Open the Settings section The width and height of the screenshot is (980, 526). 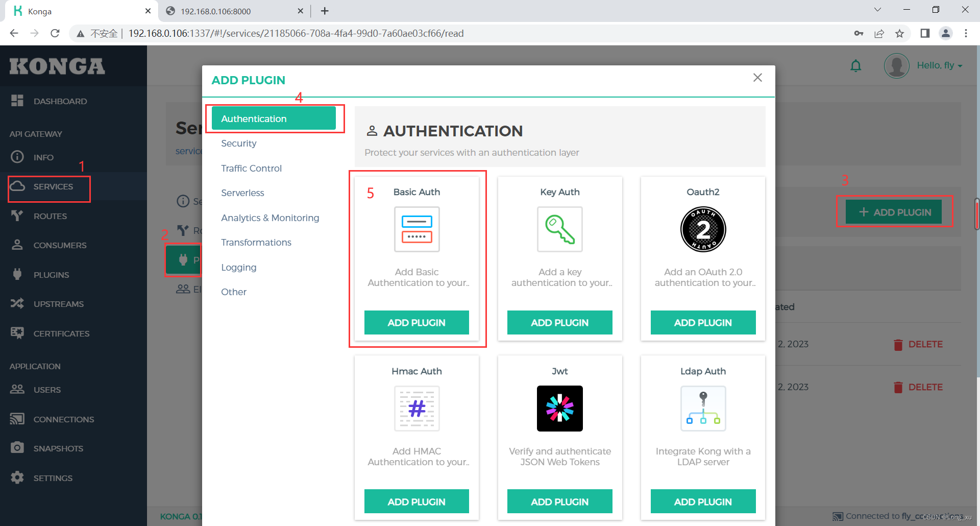[53, 477]
